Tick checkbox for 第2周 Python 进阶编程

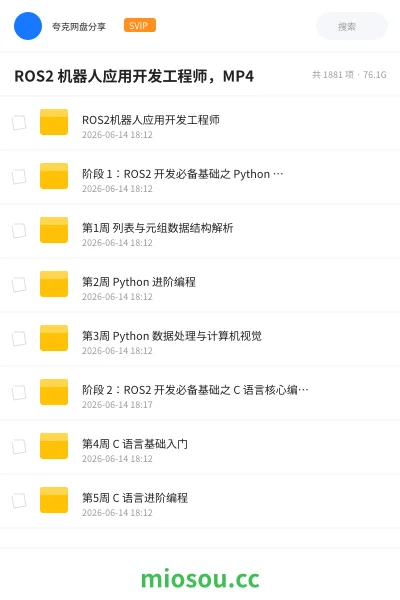click(x=19, y=285)
